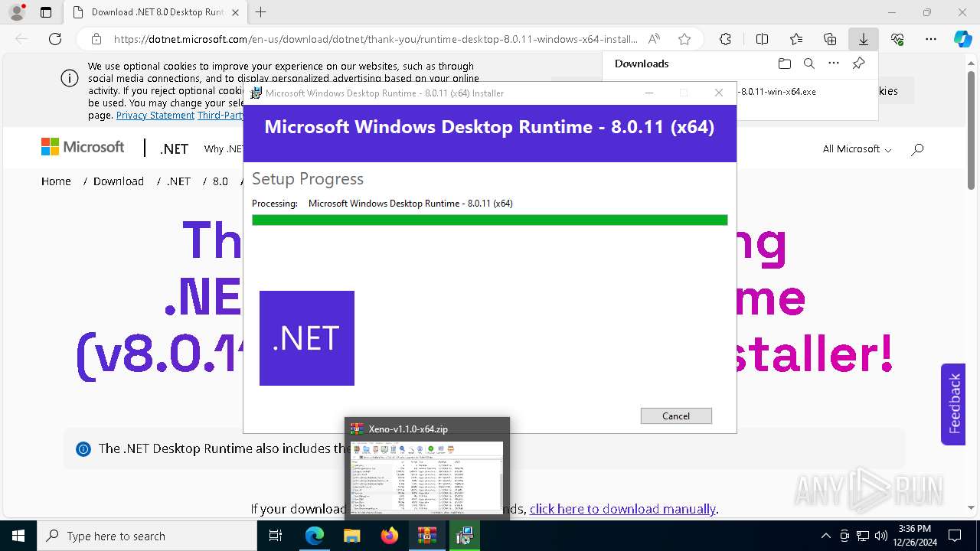Open the taskbar clock and date
Image resolution: width=980 pixels, height=551 pixels.
pos(915,536)
